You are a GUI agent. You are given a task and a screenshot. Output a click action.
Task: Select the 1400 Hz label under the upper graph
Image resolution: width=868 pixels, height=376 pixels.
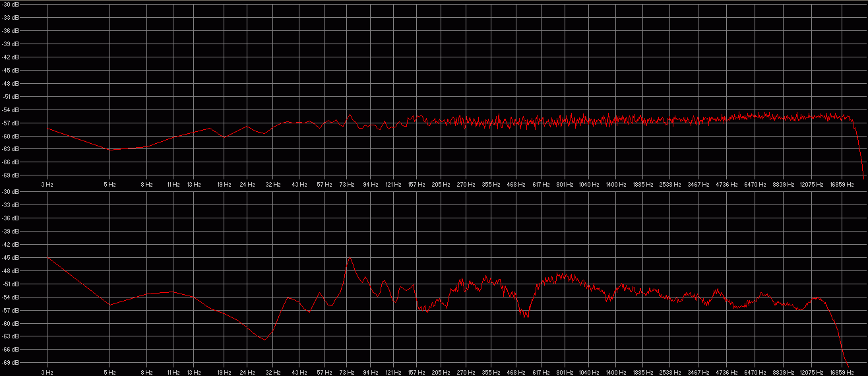(615, 185)
